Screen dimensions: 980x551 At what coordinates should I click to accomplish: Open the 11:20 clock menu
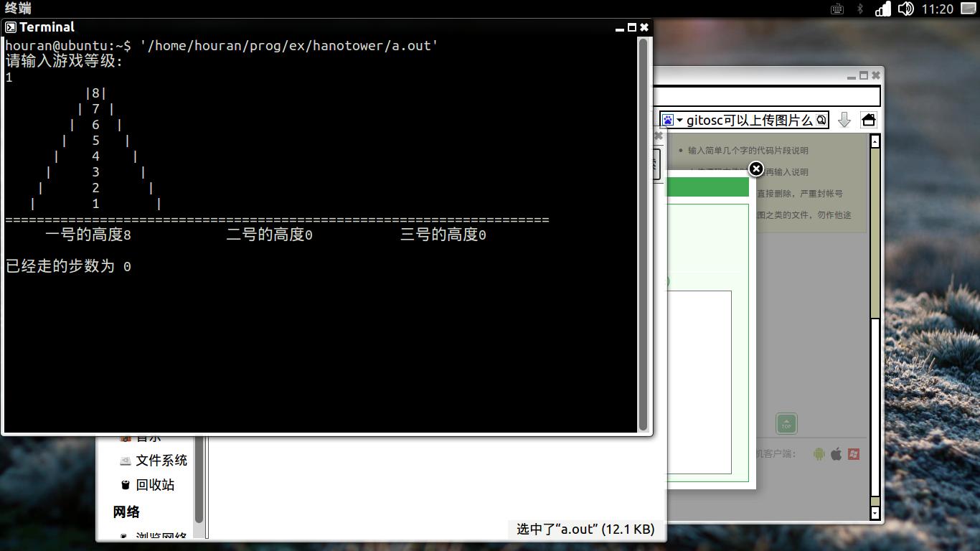point(937,9)
